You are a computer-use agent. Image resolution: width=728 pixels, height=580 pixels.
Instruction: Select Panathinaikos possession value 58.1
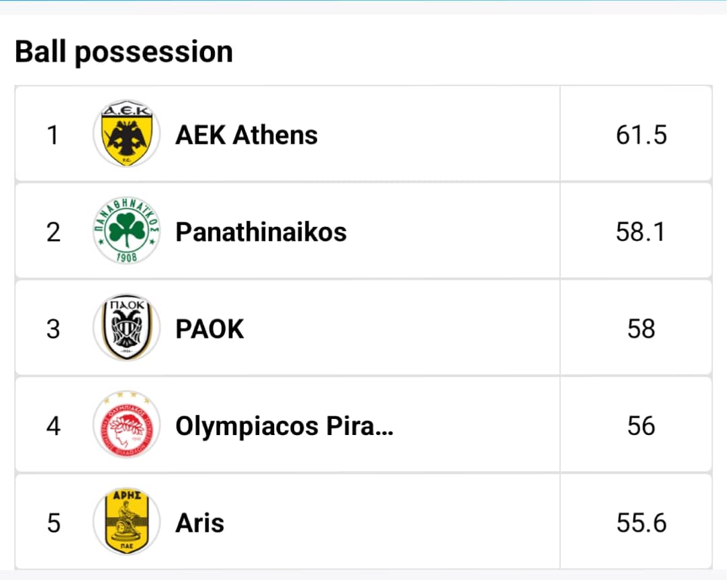pyautogui.click(x=641, y=232)
